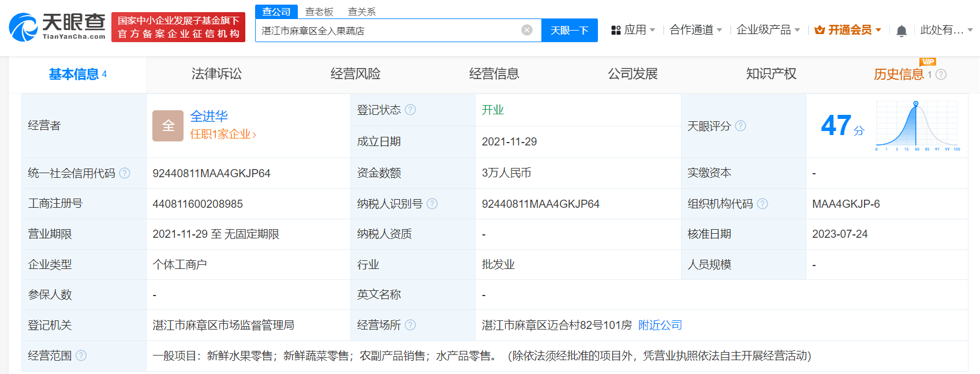The width and height of the screenshot is (980, 374).
Task: Click help icon next to 经营场所
Action: pyautogui.click(x=410, y=325)
